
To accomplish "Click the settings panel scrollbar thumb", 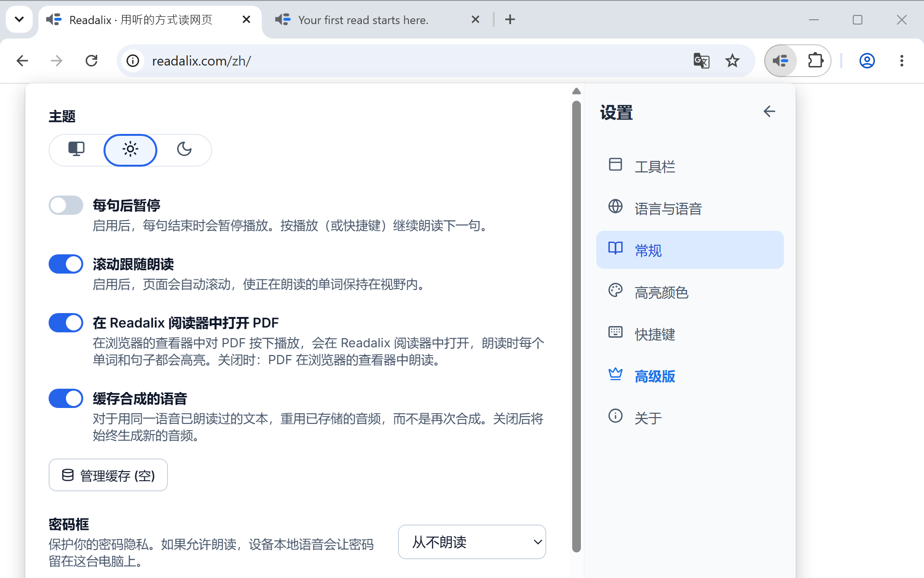I will pos(577,326).
